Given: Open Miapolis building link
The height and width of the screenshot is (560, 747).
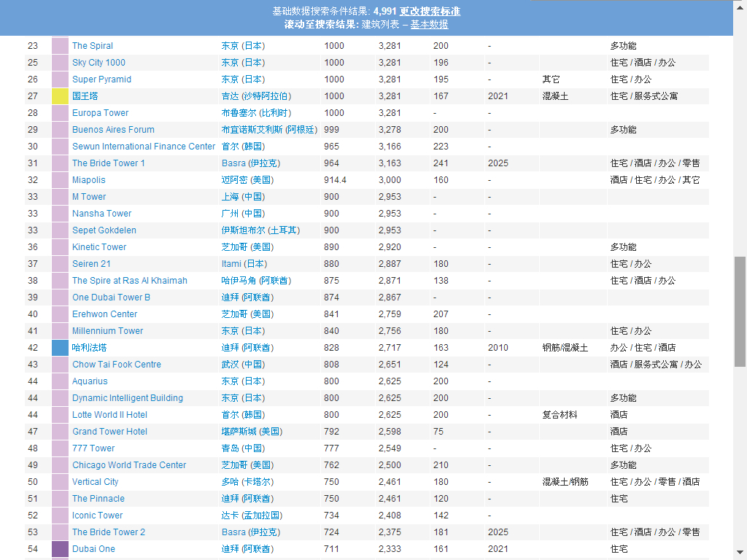Looking at the screenshot, I should click(88, 180).
